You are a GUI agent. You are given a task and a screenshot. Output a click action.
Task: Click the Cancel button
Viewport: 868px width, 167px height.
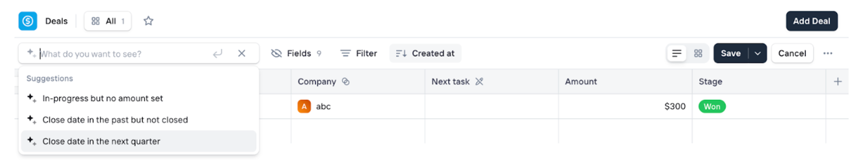(792, 53)
